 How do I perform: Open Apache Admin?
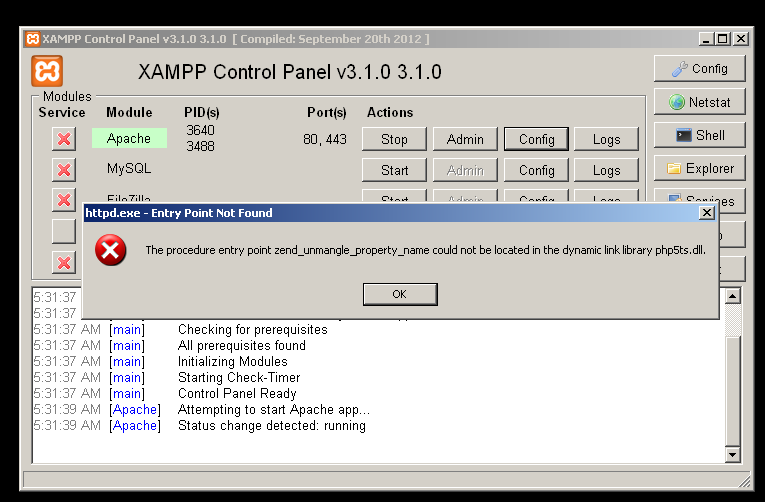[x=465, y=139]
